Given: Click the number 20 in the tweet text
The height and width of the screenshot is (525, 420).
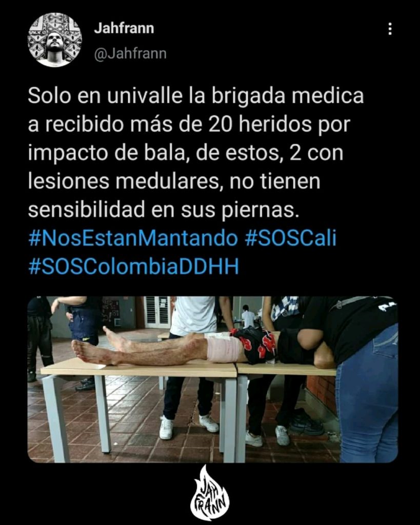Looking at the screenshot, I should tap(221, 125).
